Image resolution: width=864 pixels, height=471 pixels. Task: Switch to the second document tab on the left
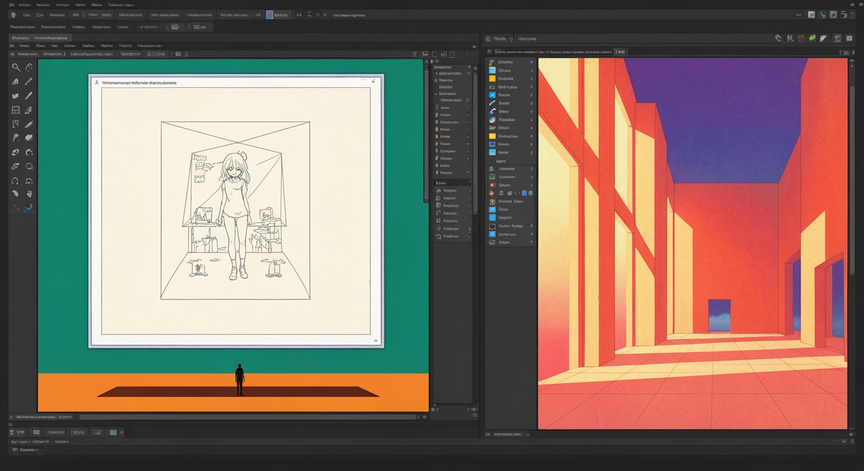tap(51, 38)
